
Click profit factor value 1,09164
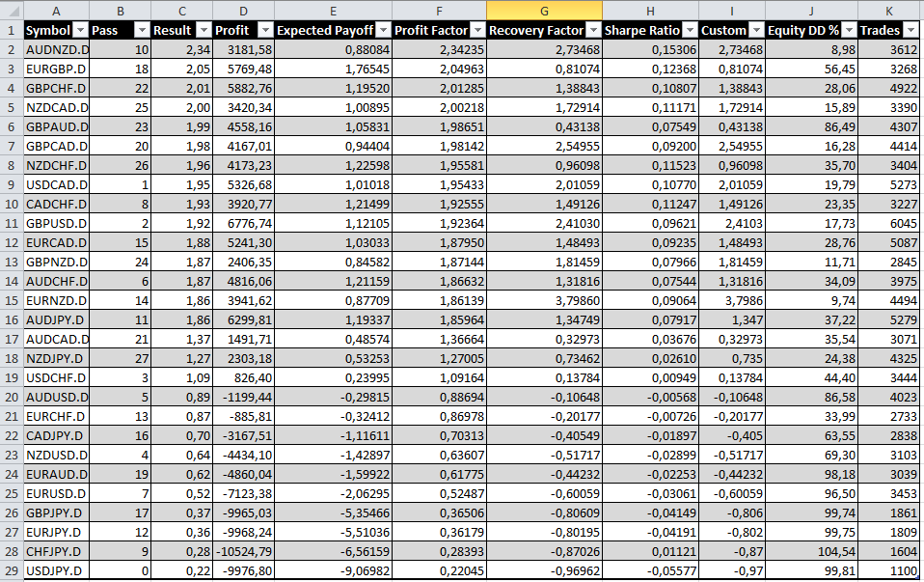click(439, 378)
